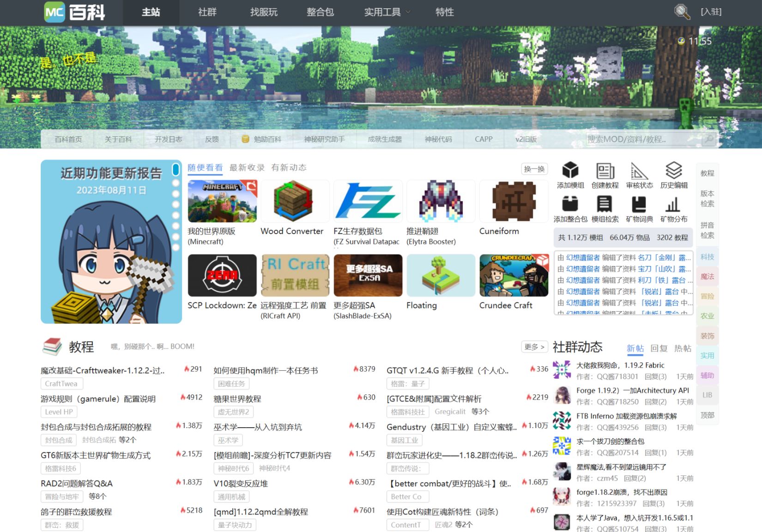Open the 百科首页 link

point(68,139)
